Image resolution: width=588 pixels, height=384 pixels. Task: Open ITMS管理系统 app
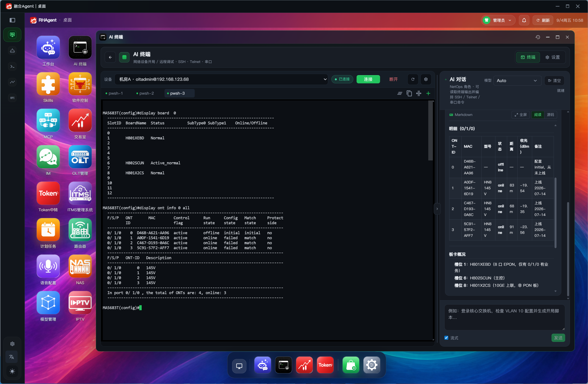tap(80, 193)
